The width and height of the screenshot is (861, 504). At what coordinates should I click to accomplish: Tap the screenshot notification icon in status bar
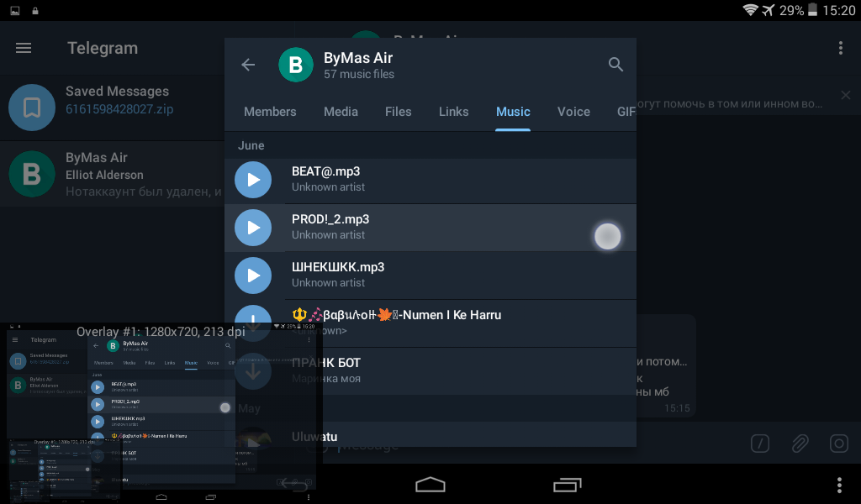coord(15,10)
